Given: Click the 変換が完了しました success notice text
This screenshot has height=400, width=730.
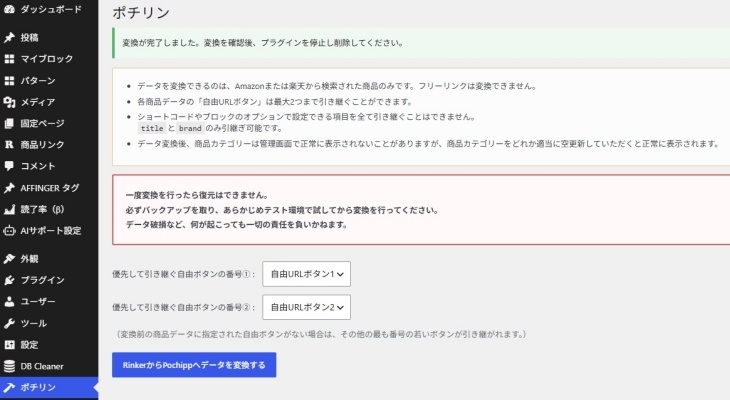Looking at the screenshot, I should pyautogui.click(x=262, y=43).
